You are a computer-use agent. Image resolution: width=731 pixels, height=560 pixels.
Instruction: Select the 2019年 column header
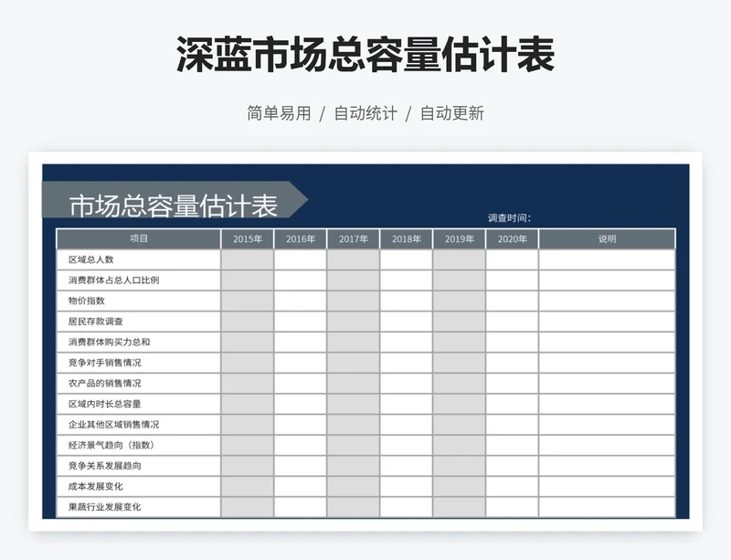(460, 238)
